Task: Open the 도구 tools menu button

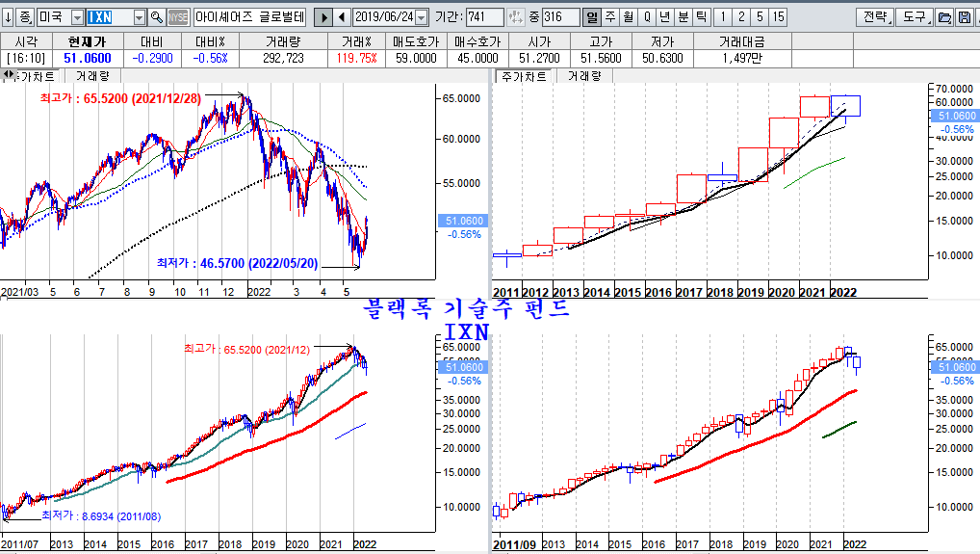Action: pos(914,17)
